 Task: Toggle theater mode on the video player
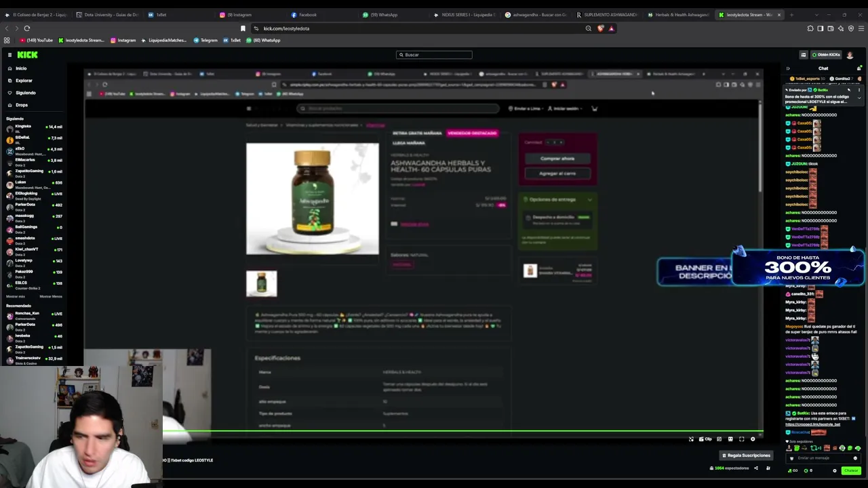pos(730,439)
